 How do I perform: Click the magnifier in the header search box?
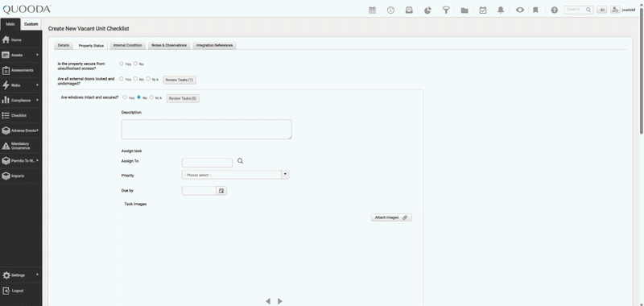pos(588,10)
